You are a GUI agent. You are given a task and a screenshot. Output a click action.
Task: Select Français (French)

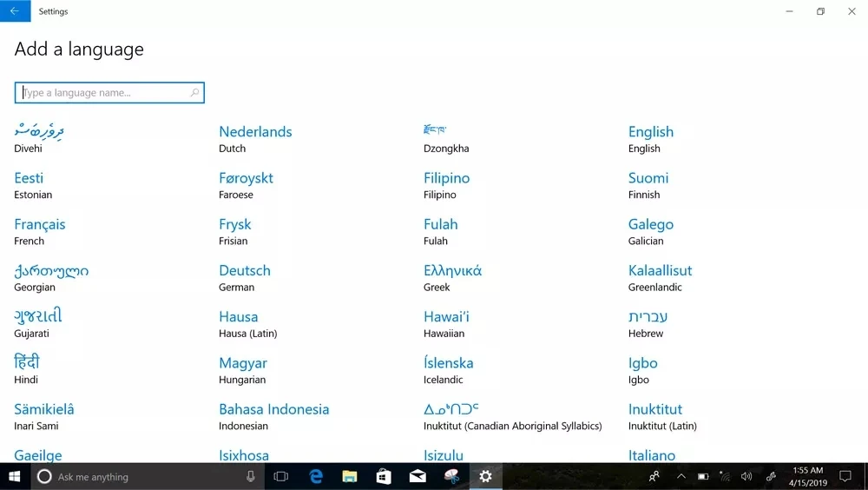[x=40, y=231]
